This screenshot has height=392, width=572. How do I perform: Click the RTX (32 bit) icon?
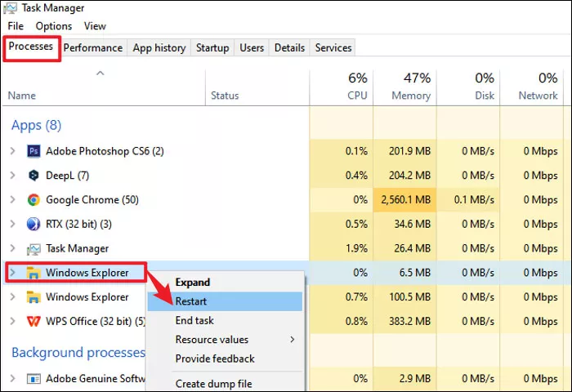pyautogui.click(x=34, y=224)
